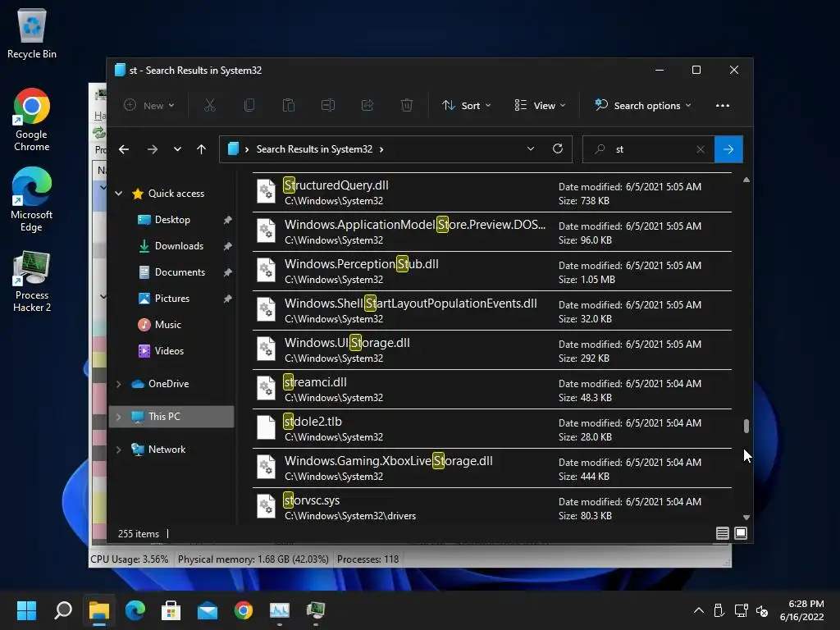Open Microsoft Edge desktop shortcut
This screenshot has height=630, width=840.
click(x=32, y=199)
